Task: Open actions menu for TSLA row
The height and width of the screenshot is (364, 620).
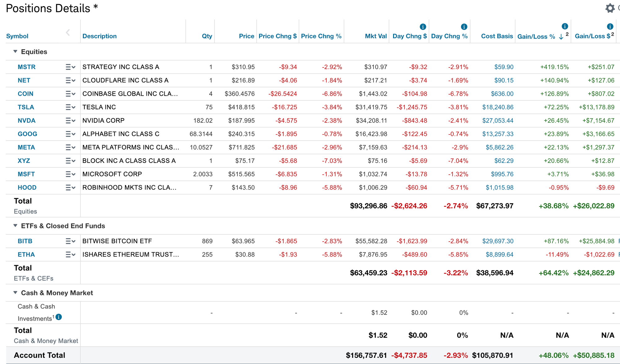Action: [x=70, y=107]
